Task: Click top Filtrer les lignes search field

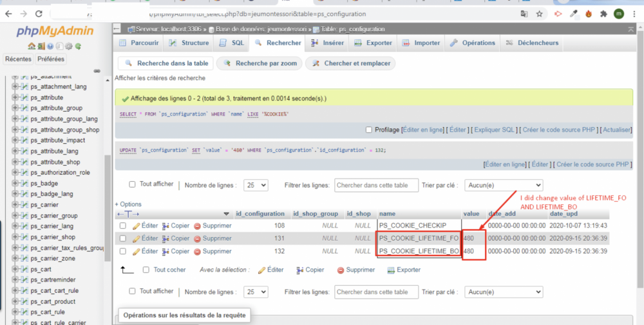Action: pyautogui.click(x=376, y=185)
